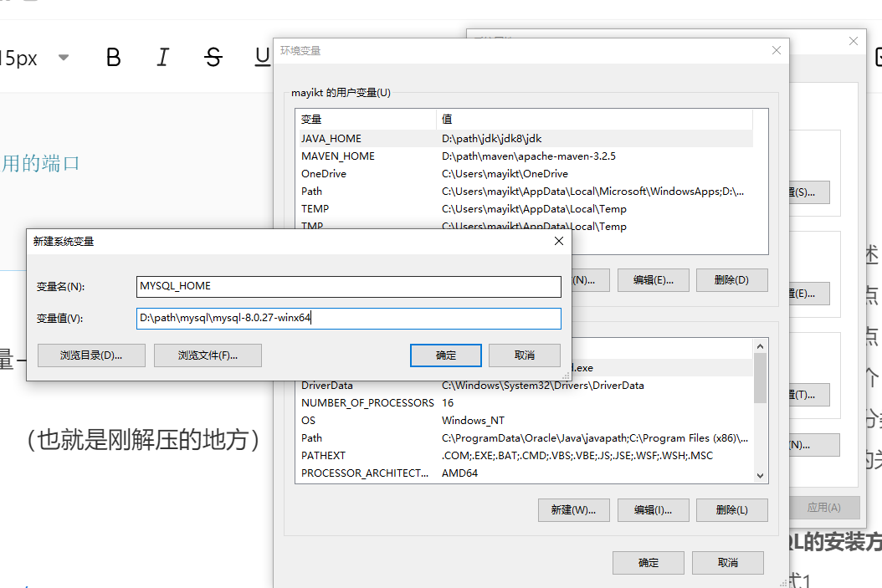Click 浏览文件(F)... button
This screenshot has width=882, height=588.
pyautogui.click(x=208, y=355)
